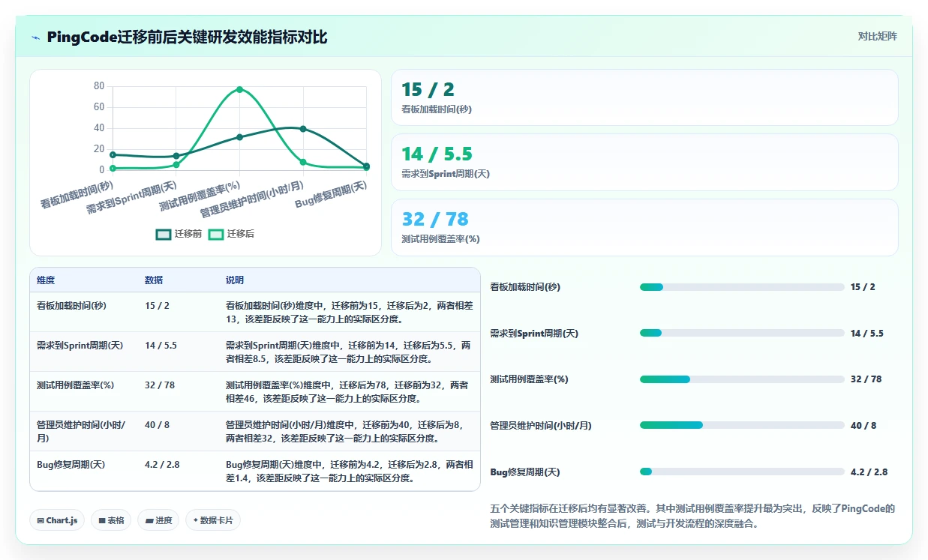Click the table value 15 / 2

[157, 306]
